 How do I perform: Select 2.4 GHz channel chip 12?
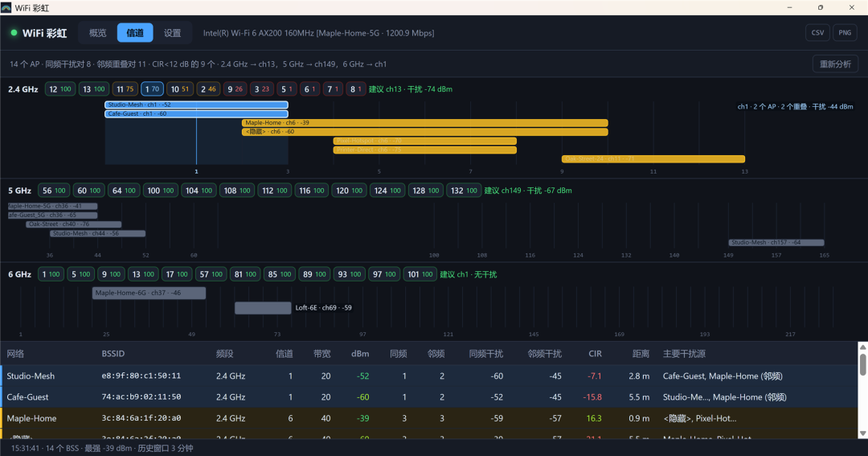[59, 89]
